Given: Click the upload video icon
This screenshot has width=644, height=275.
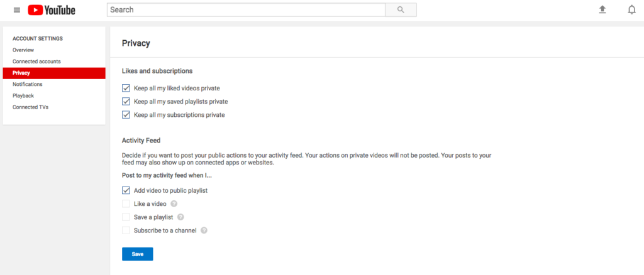Looking at the screenshot, I should coord(602,10).
